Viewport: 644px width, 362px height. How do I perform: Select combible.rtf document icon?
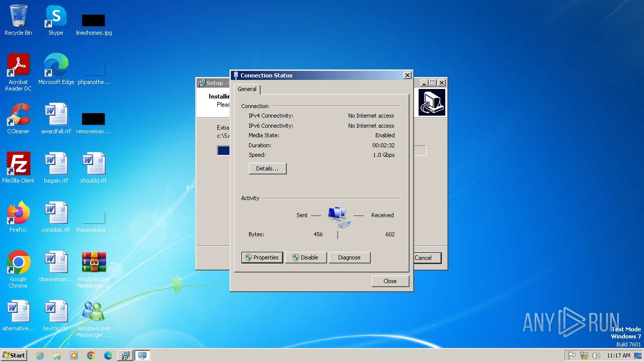click(56, 217)
